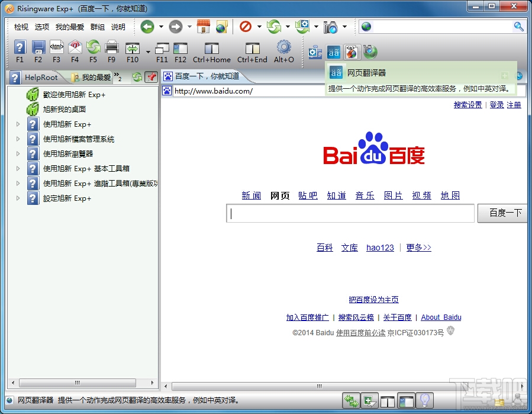The height and width of the screenshot is (414, 532).
Task: Click the search magnifier icon
Action: (x=518, y=27)
